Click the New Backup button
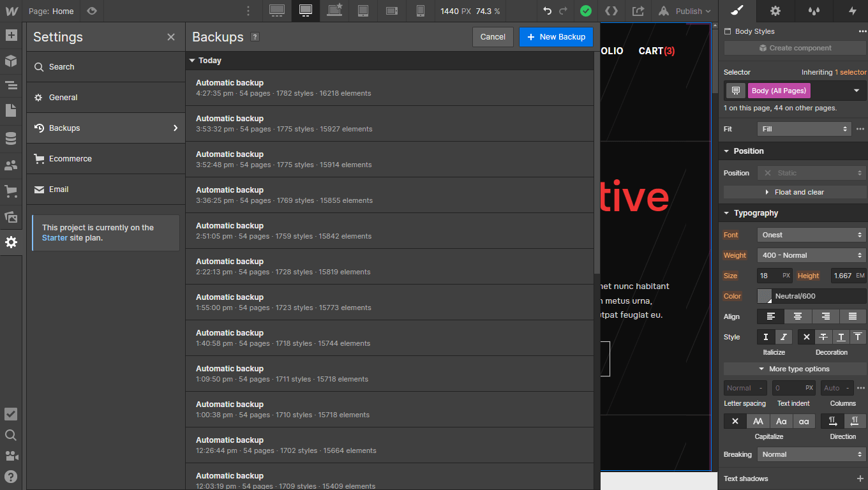 coord(556,37)
